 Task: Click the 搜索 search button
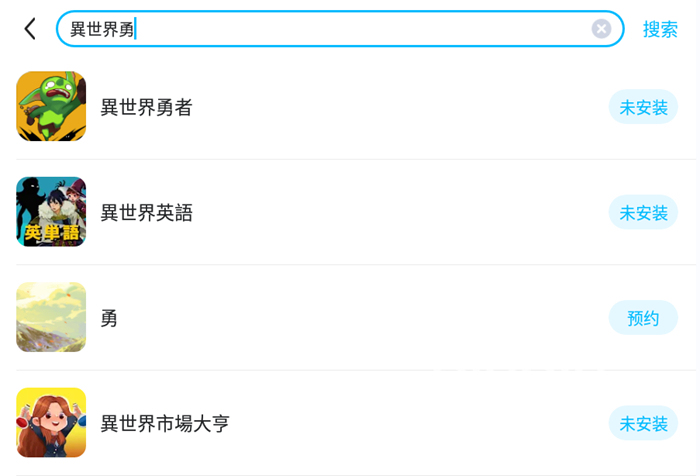[x=660, y=29]
